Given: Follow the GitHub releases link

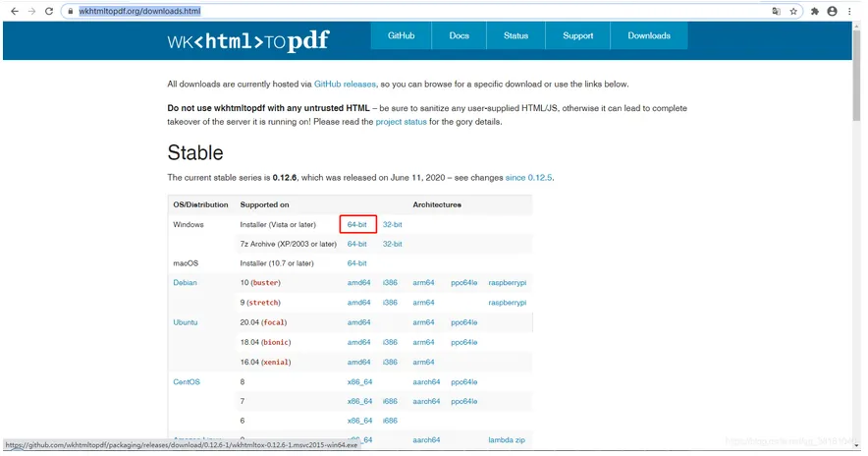Looking at the screenshot, I should (345, 85).
